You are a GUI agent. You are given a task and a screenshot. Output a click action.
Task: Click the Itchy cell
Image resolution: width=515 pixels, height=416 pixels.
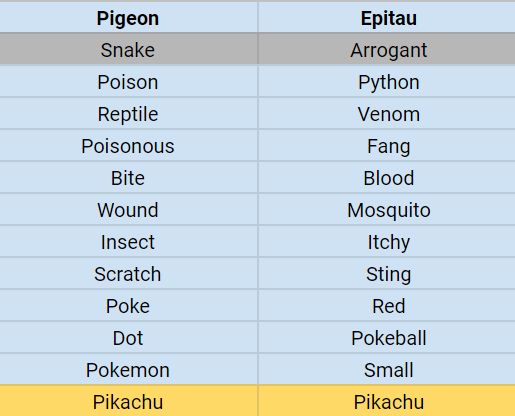pyautogui.click(x=387, y=242)
